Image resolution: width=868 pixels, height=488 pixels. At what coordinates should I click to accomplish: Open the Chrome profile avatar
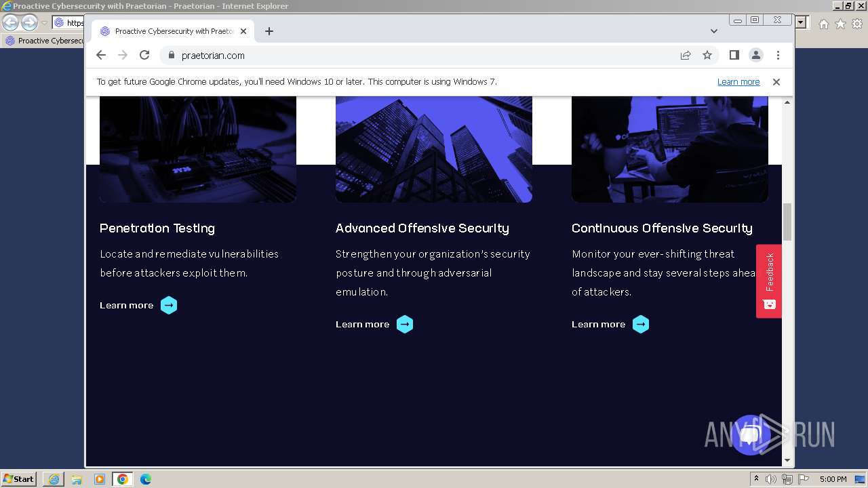pos(756,56)
